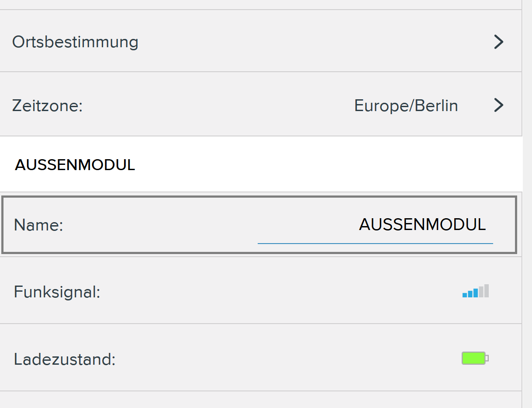Click the blue underline beneath the Name input

375,243
